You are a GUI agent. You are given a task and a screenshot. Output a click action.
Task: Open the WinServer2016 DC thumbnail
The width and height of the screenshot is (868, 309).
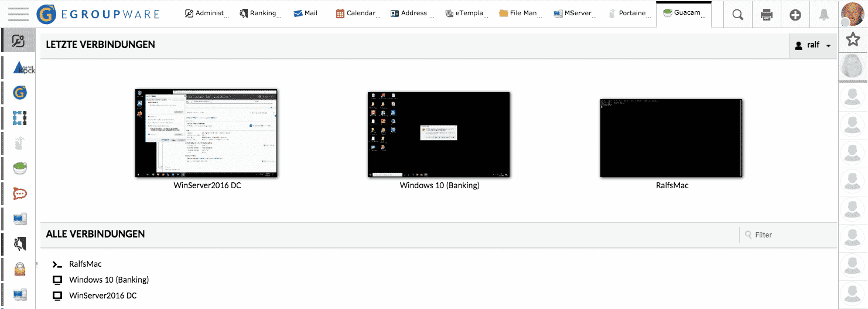[207, 134]
